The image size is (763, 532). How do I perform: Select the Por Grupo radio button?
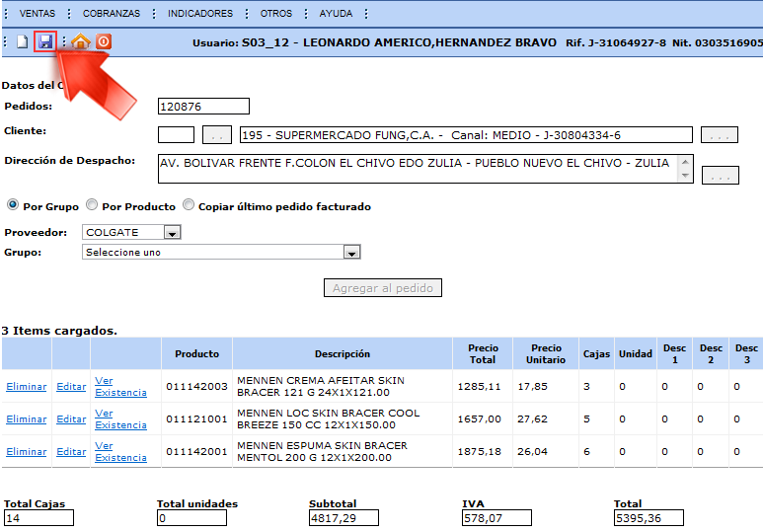(x=12, y=205)
